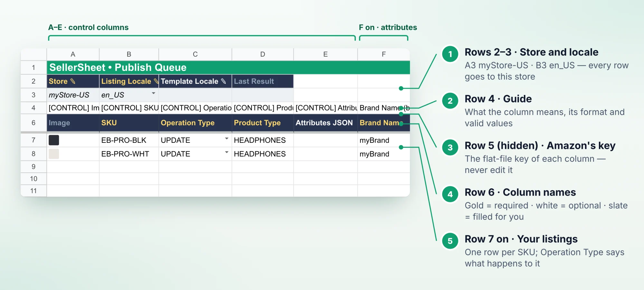Click the Product Type column name cell
644x290 pixels.
[263, 123]
